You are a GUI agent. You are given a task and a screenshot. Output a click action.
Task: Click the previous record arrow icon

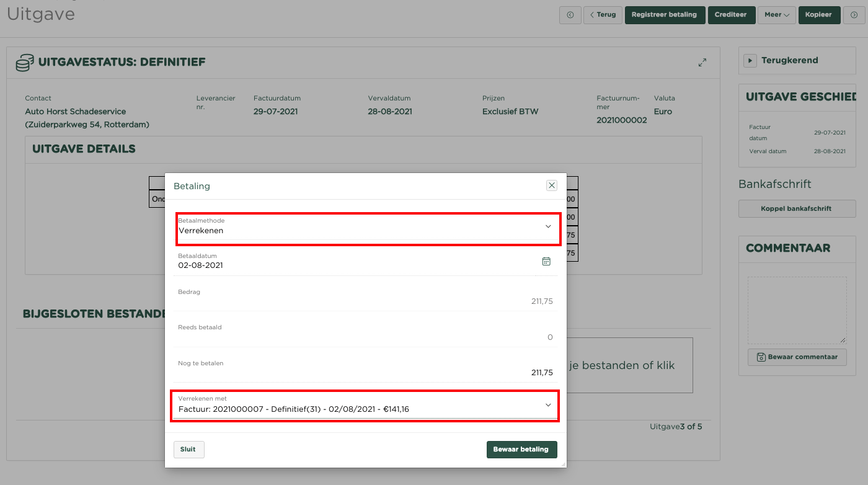click(570, 15)
